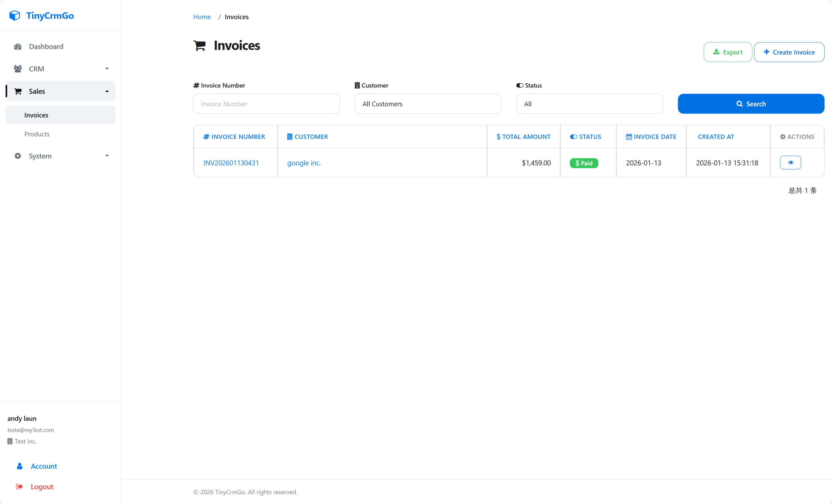Click the Account user icon in sidebar
The height and width of the screenshot is (504, 832).
[20, 466]
